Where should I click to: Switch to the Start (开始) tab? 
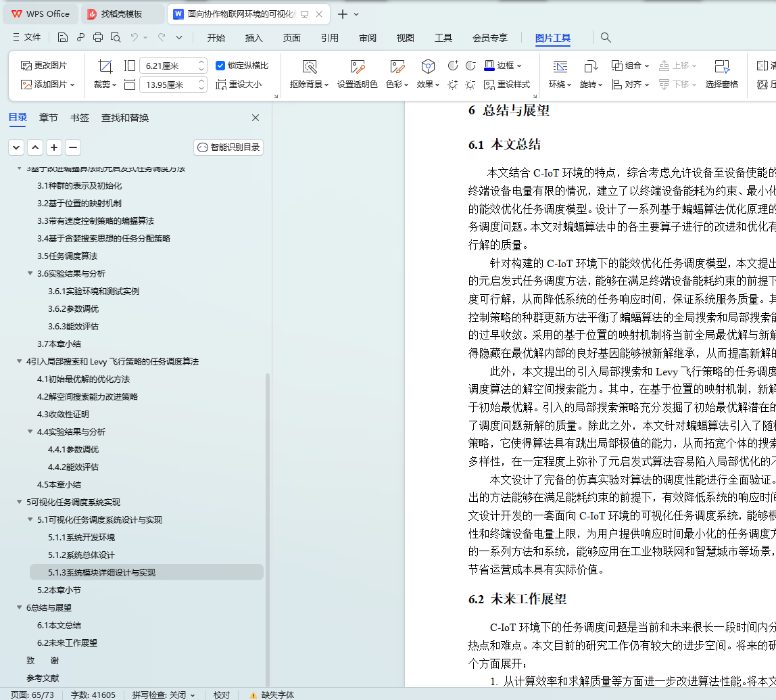pyautogui.click(x=216, y=38)
